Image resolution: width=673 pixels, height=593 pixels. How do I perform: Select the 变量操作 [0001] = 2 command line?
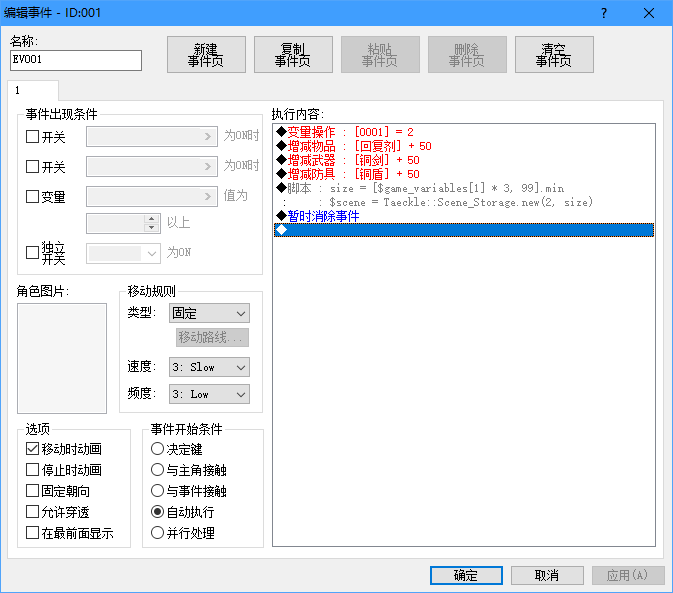pyautogui.click(x=464, y=132)
